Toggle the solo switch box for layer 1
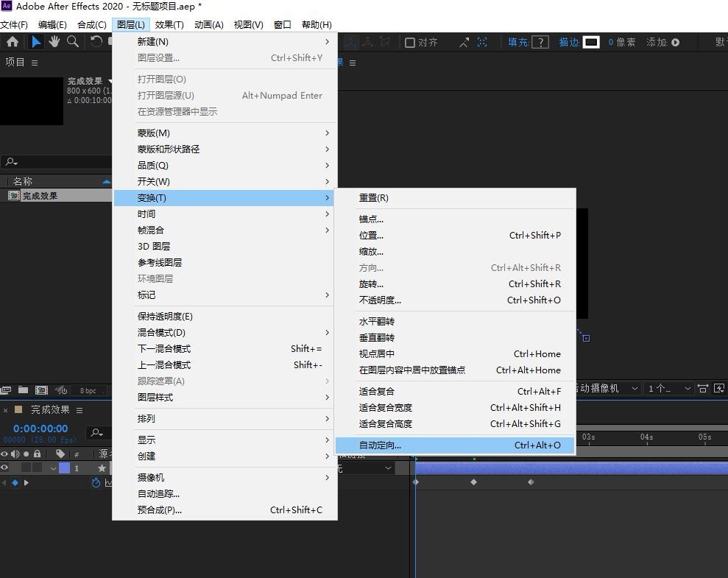 [x=26, y=468]
